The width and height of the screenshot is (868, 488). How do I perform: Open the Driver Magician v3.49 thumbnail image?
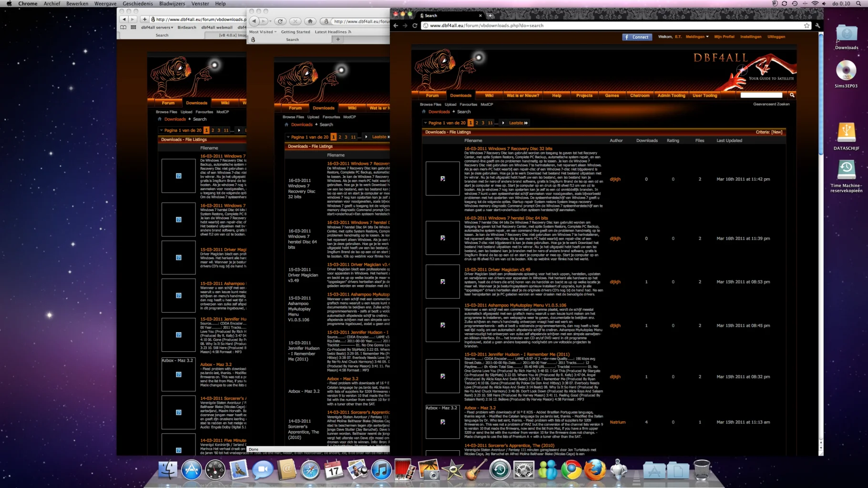click(x=442, y=282)
